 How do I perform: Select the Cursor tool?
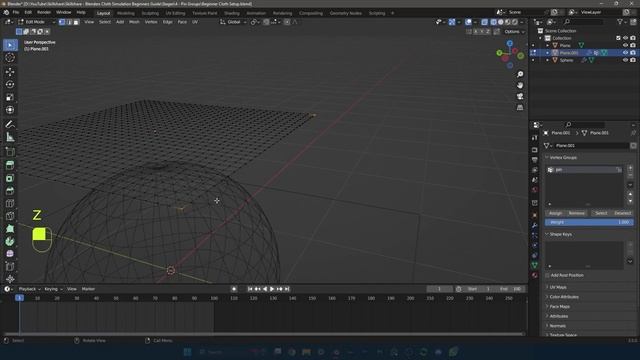pyautogui.click(x=10, y=58)
